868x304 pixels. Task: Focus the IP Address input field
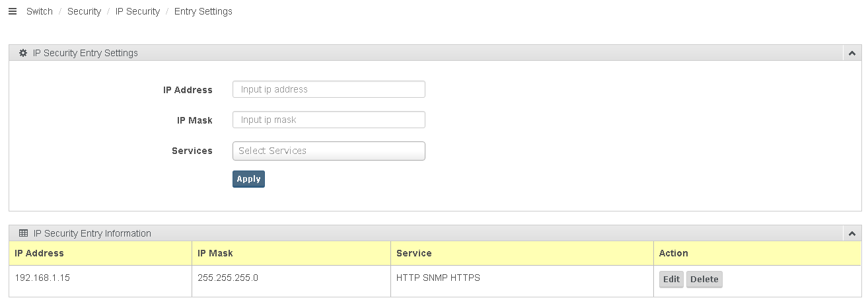pyautogui.click(x=328, y=89)
